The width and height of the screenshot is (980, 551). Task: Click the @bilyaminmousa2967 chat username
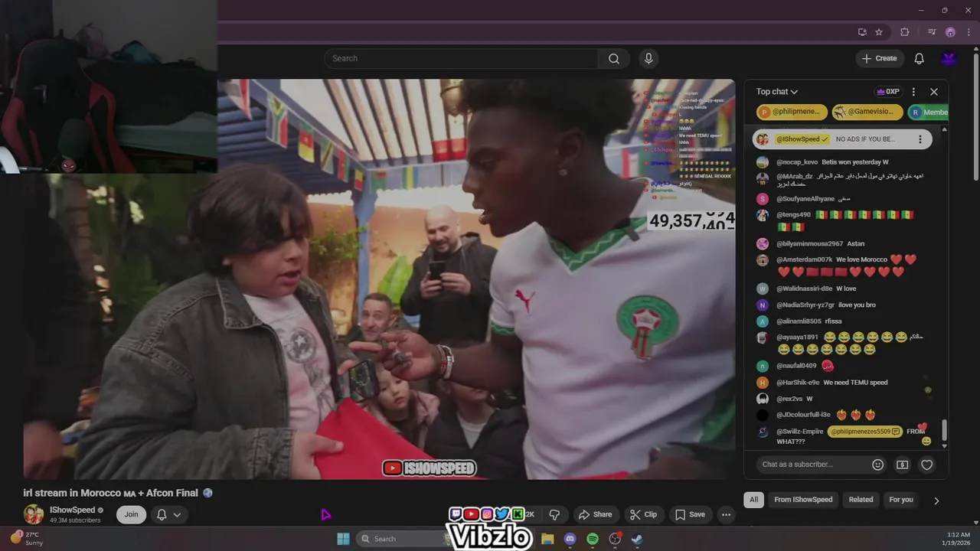point(809,243)
